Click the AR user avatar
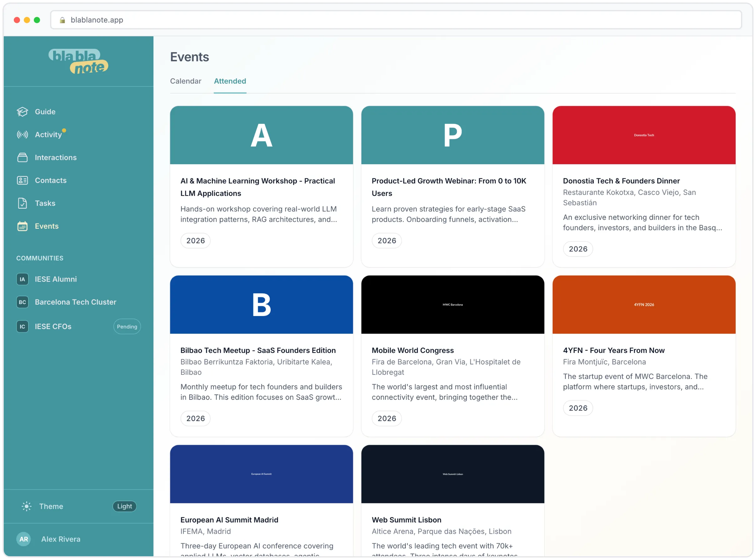 coord(24,540)
